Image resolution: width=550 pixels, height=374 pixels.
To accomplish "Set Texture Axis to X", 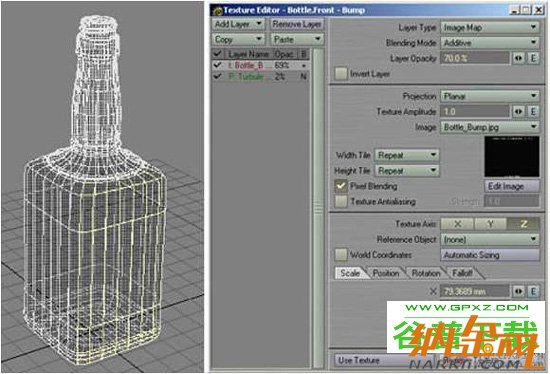I will point(457,224).
